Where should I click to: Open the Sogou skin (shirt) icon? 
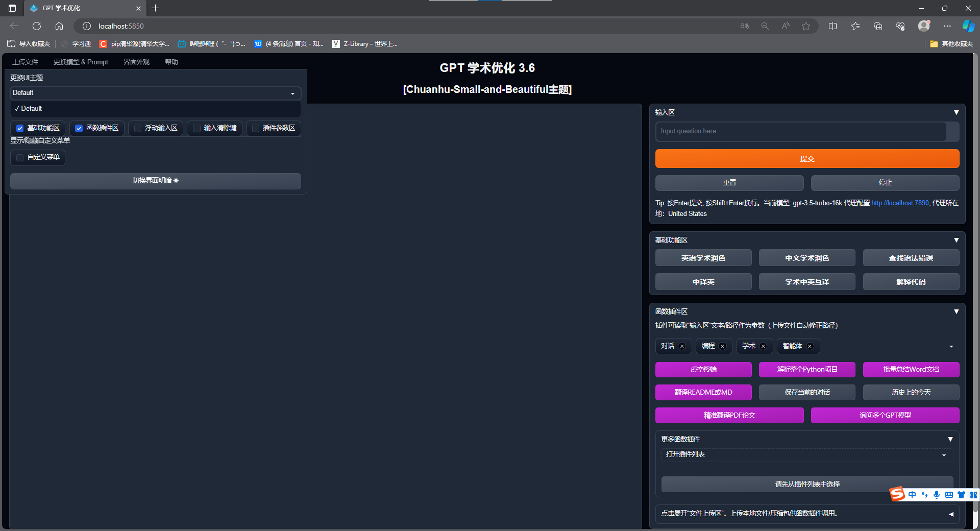pyautogui.click(x=961, y=495)
